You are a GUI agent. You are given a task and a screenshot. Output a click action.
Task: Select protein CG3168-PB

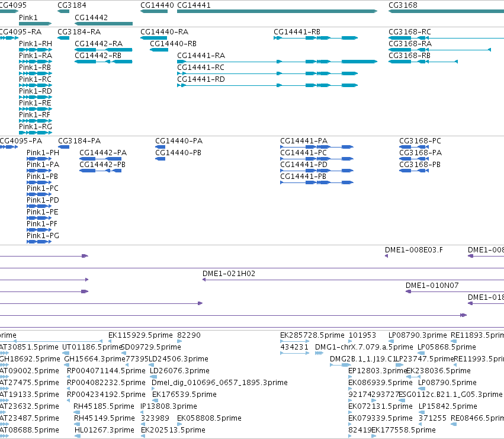click(420, 165)
